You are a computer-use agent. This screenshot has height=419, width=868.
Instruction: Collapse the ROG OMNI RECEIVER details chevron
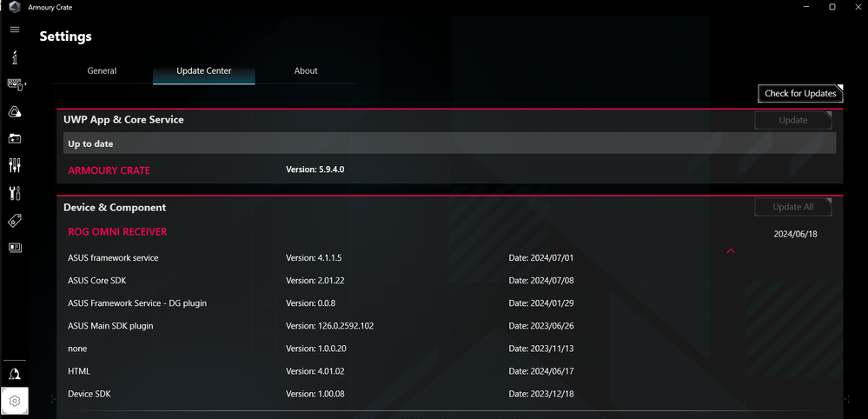731,251
